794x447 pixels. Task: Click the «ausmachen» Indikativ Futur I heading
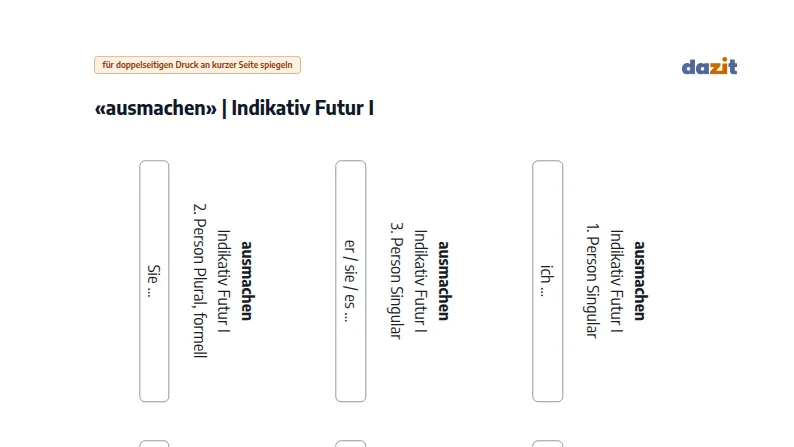234,108
